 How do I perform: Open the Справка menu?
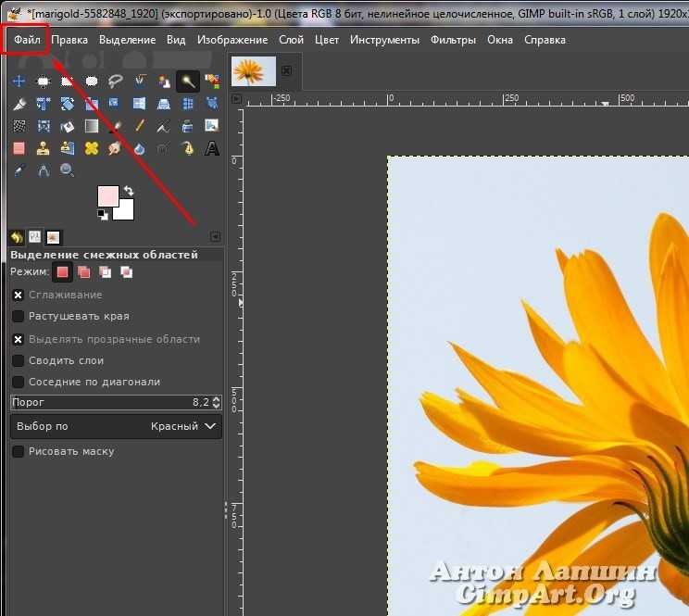click(545, 40)
